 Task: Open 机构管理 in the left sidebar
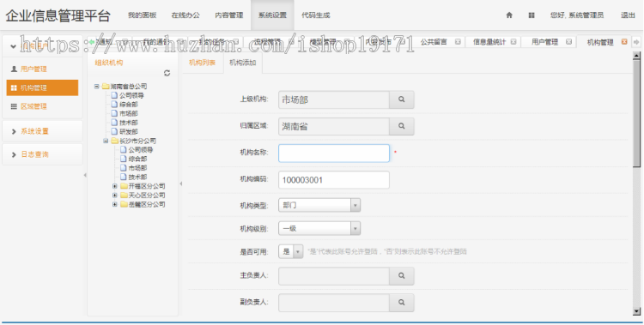pyautogui.click(x=42, y=87)
